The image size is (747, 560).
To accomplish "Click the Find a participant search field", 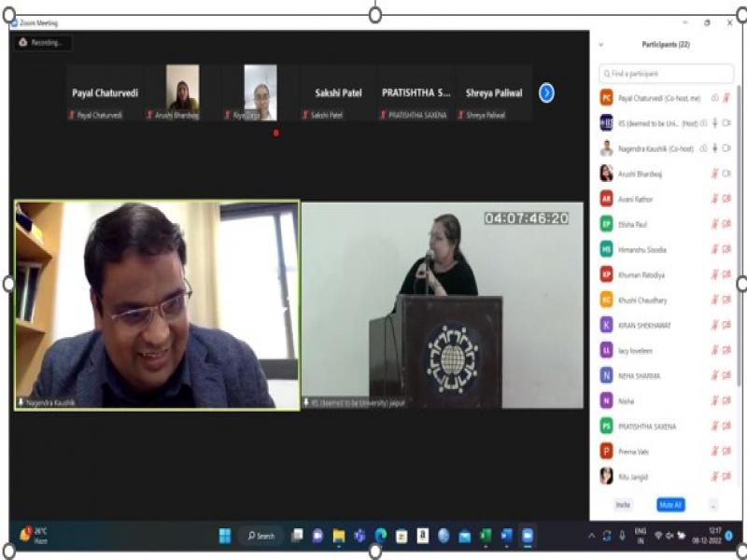I will click(x=667, y=73).
